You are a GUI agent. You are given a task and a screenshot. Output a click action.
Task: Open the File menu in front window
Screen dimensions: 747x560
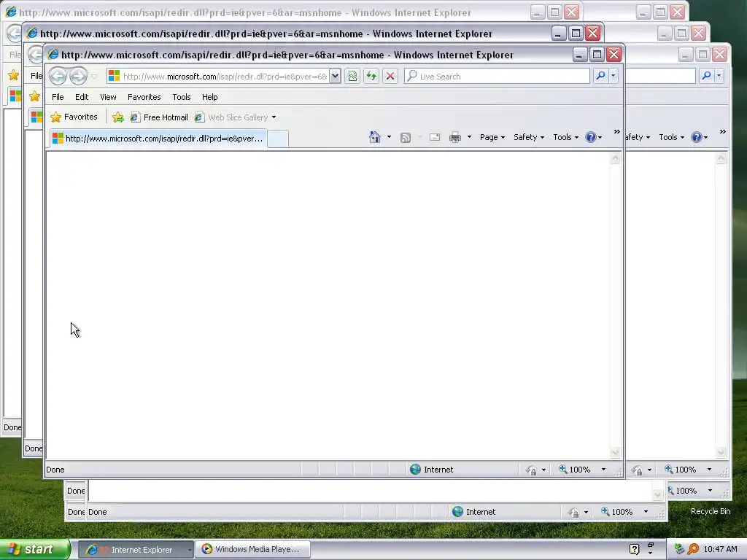pyautogui.click(x=58, y=97)
